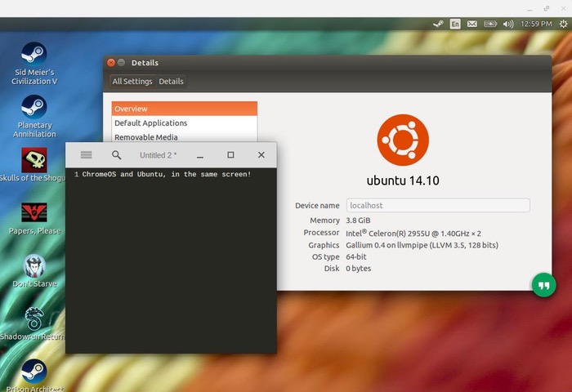The width and height of the screenshot is (572, 392).
Task: Click the Papers, Please desktop icon
Action: pyautogui.click(x=34, y=212)
